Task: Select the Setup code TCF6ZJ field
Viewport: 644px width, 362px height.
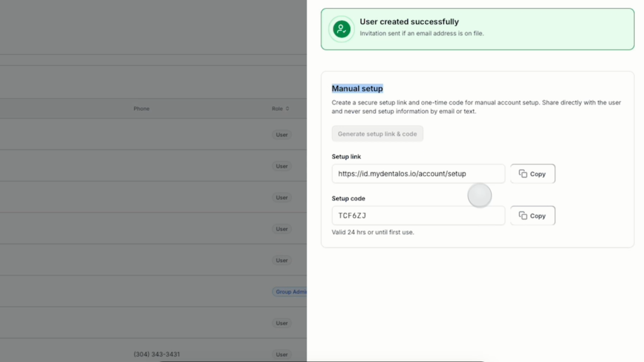Action: pyautogui.click(x=418, y=215)
